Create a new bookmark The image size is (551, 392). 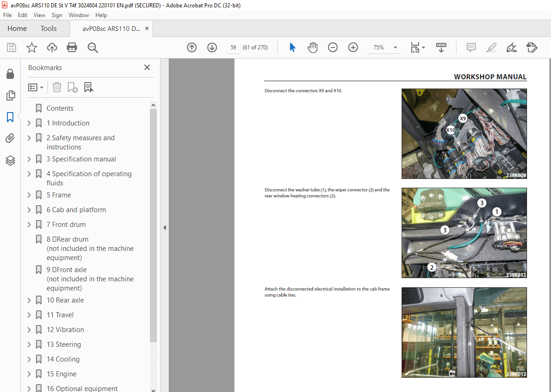pos(71,87)
